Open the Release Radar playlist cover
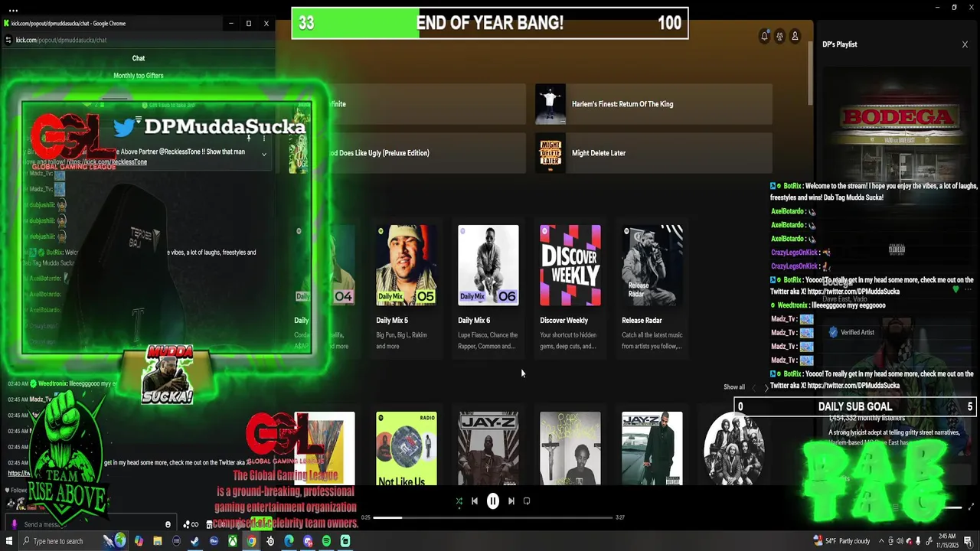Image resolution: width=980 pixels, height=551 pixels. click(x=652, y=265)
